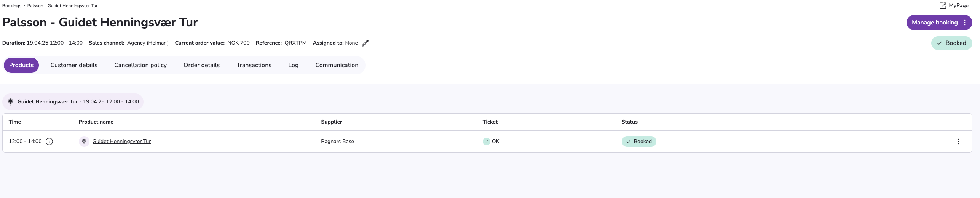The height and width of the screenshot is (198, 980).
Task: Open the MyPage external link icon
Action: pos(943,6)
